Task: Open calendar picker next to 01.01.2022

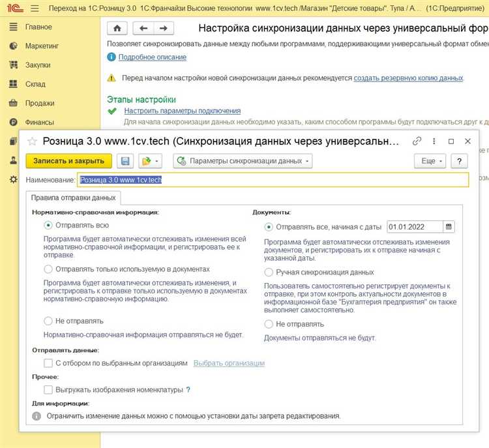Action: tap(449, 227)
